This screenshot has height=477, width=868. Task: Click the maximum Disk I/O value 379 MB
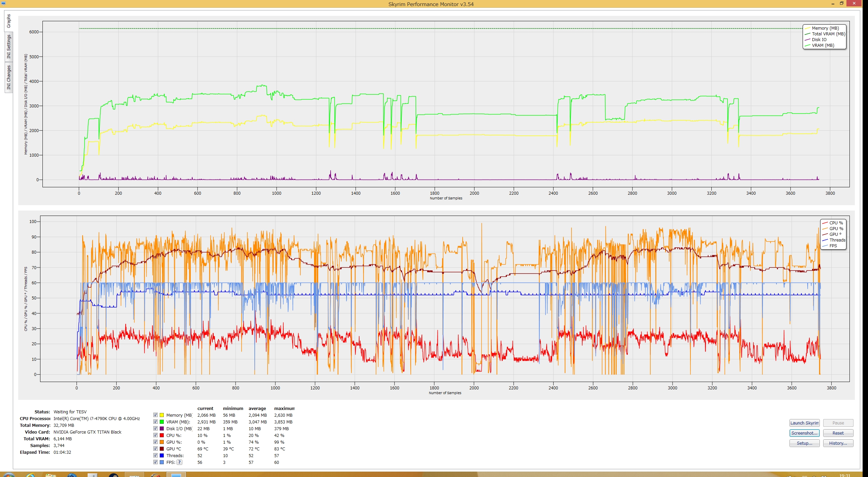(281, 428)
